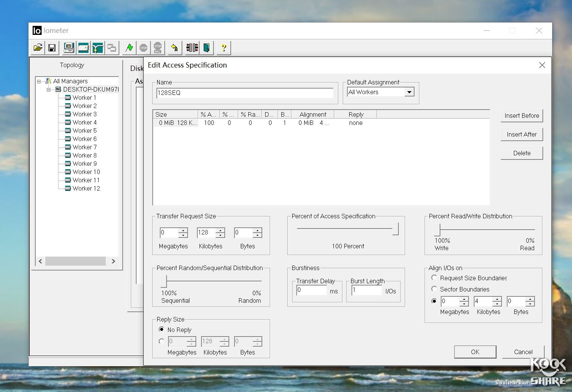Collapse the DESKTOP-DKUM97I manager node
Viewport: 572px width, 392px height.
(48, 90)
